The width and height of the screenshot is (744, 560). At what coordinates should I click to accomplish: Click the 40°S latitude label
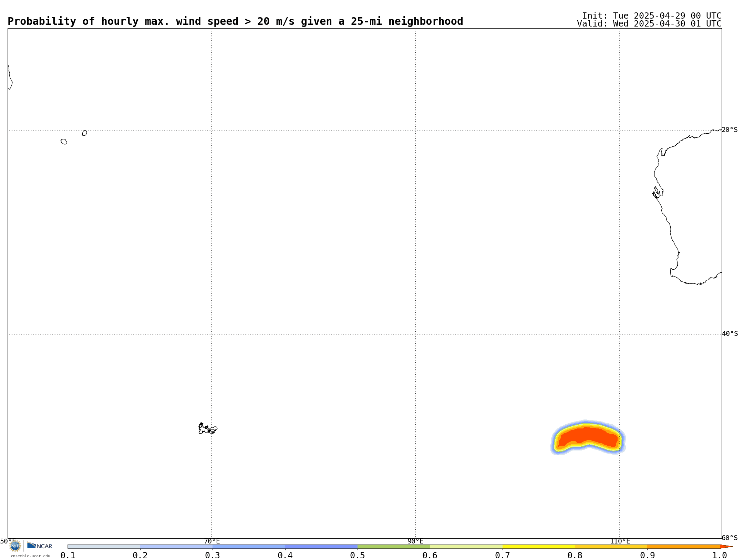(730, 334)
